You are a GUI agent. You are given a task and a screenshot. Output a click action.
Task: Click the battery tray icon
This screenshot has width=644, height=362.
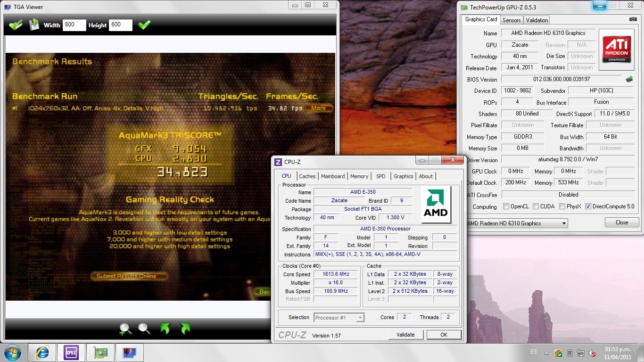(x=570, y=353)
